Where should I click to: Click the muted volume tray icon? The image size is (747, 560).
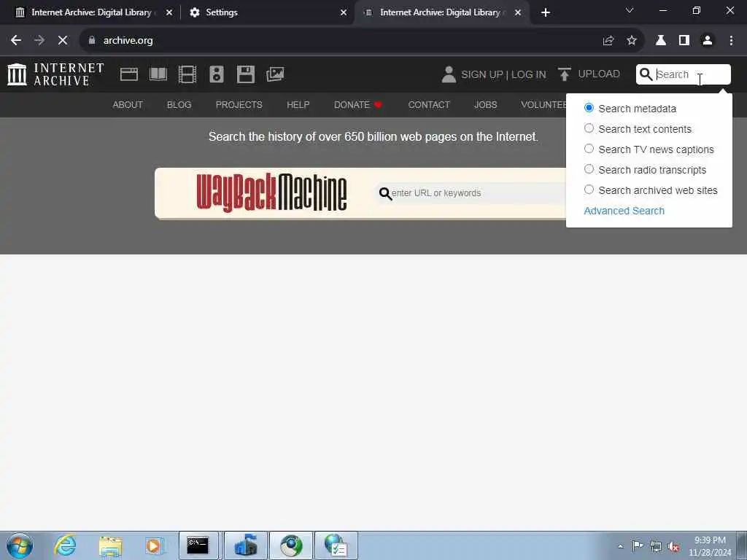tap(673, 546)
